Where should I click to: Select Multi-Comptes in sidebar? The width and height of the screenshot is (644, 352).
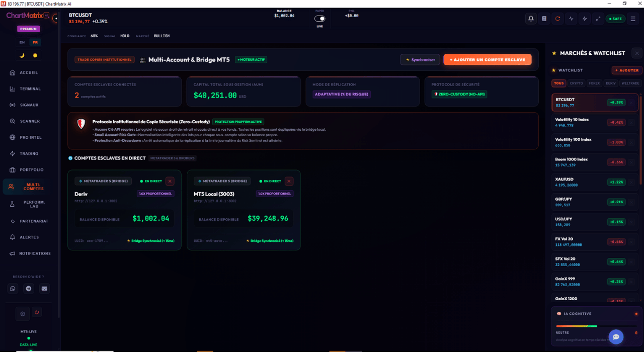click(29, 187)
